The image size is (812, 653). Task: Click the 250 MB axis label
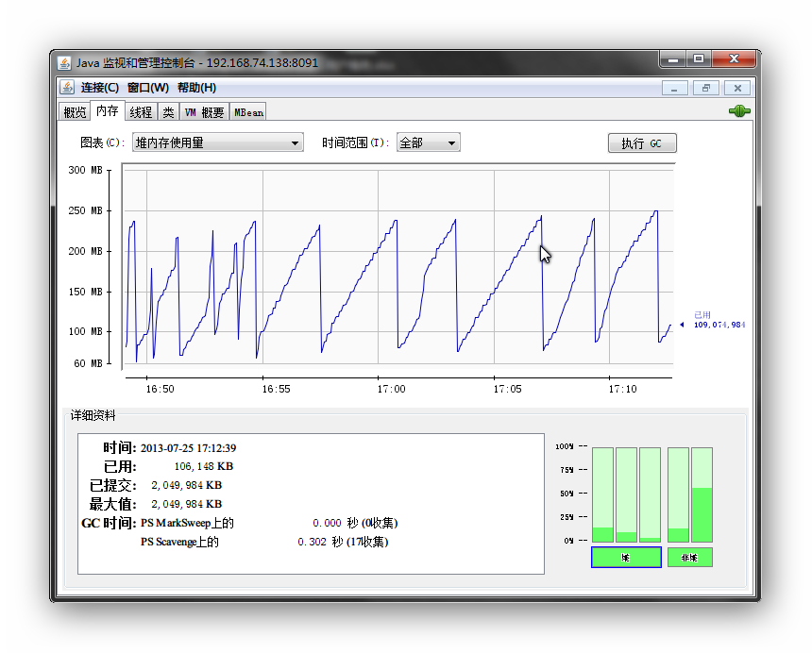pos(85,210)
